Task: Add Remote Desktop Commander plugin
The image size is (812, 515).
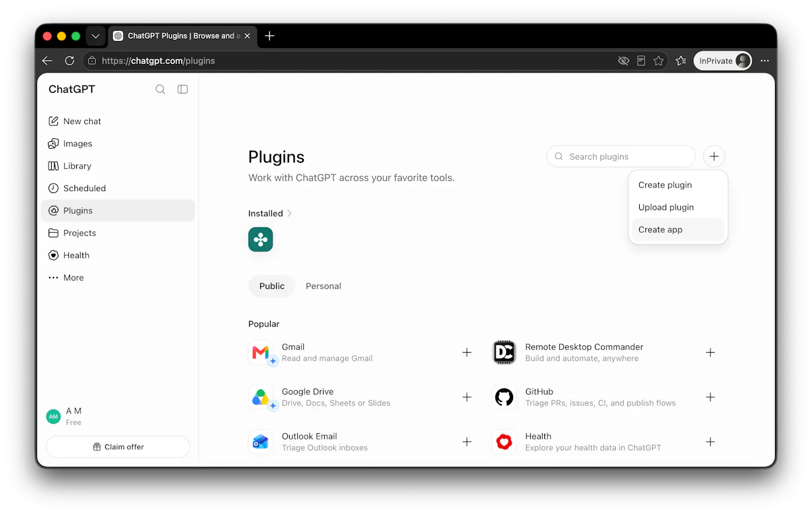Action: point(710,353)
